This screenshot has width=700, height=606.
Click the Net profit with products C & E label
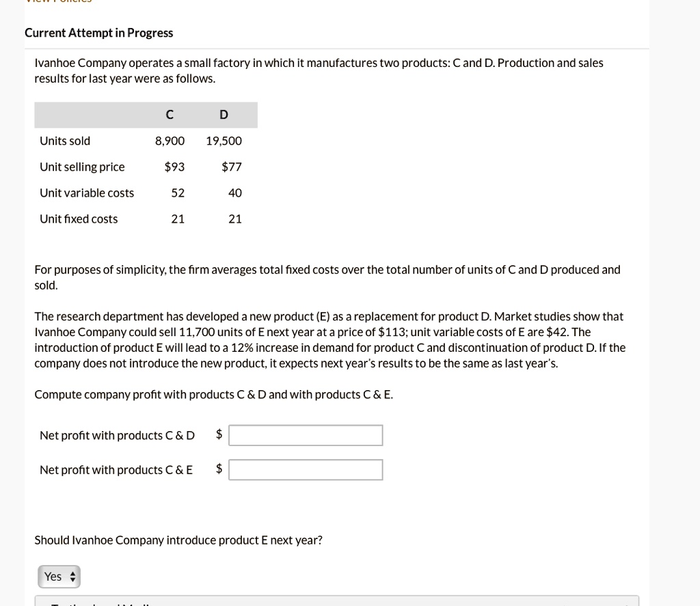coord(116,470)
